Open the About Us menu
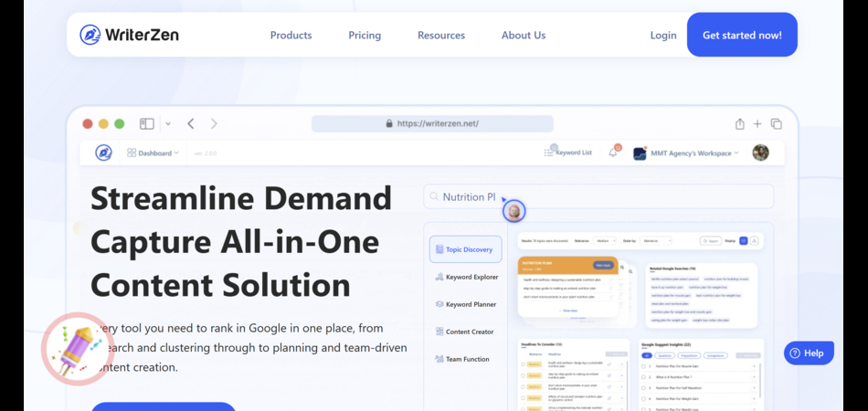 pos(524,35)
